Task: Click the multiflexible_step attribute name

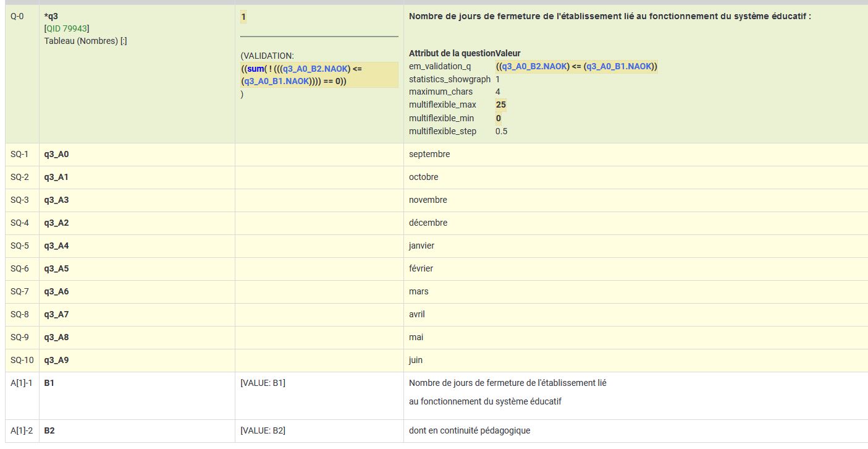Action: (442, 131)
